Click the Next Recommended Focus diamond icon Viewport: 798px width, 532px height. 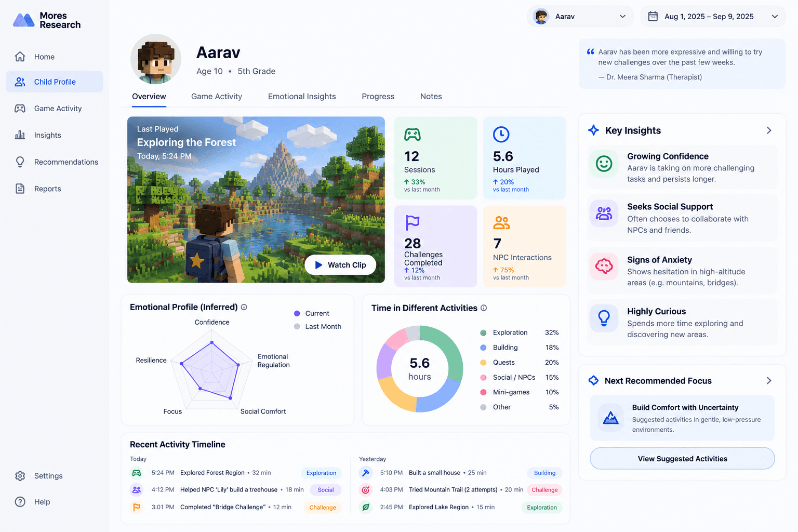(593, 380)
